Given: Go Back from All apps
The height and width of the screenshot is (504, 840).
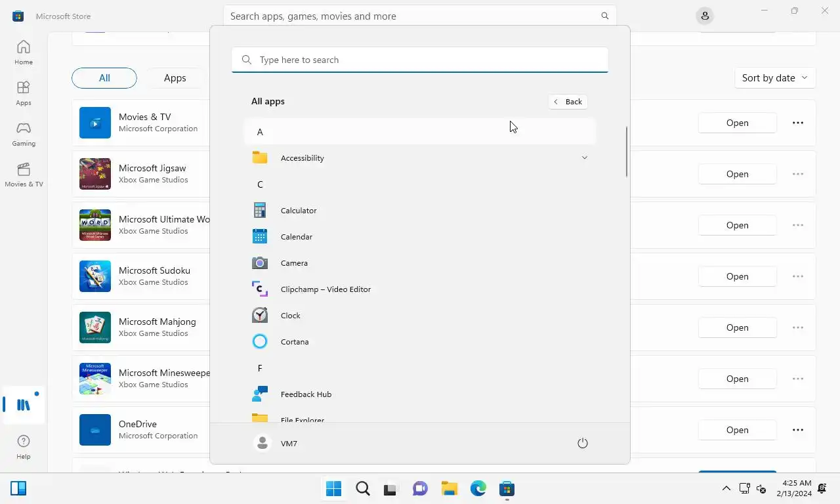Looking at the screenshot, I should point(568,102).
